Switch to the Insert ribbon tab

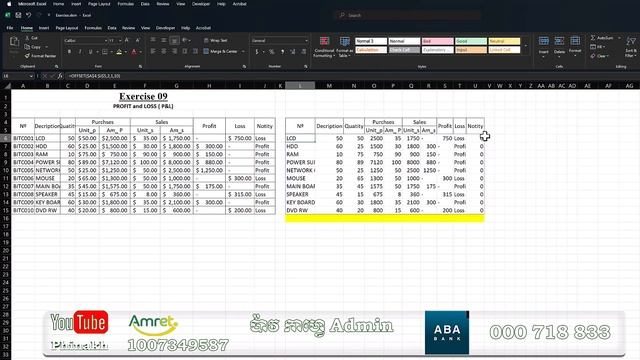pos(44,28)
